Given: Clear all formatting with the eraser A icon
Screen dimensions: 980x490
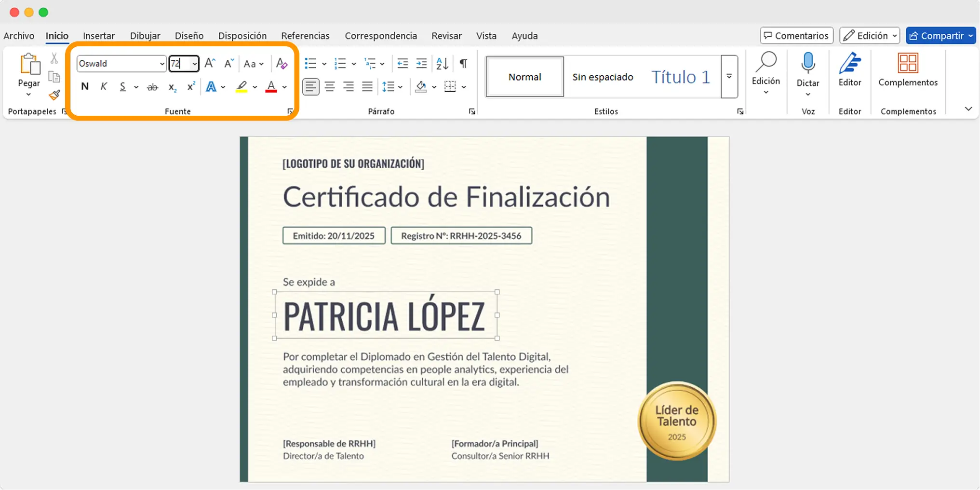Looking at the screenshot, I should 282,63.
